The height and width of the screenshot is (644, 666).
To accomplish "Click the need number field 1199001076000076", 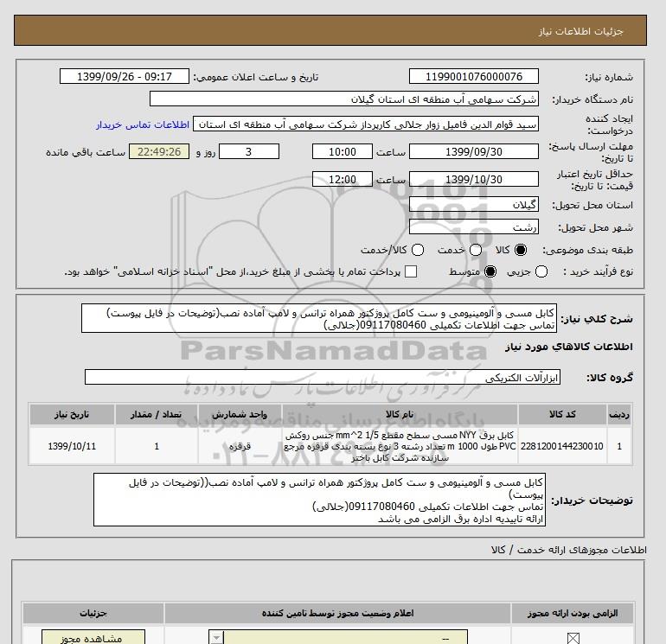I will pyautogui.click(x=474, y=76).
